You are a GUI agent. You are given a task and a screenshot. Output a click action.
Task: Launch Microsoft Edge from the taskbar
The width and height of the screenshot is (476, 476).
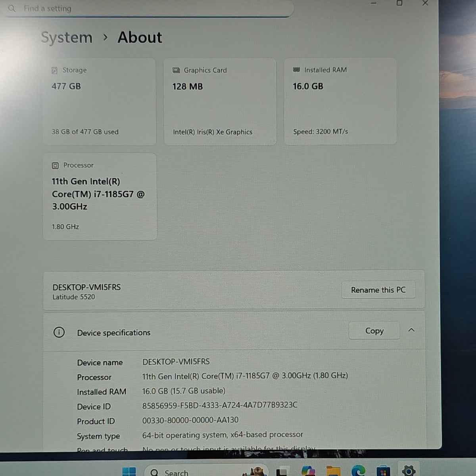coord(358,471)
